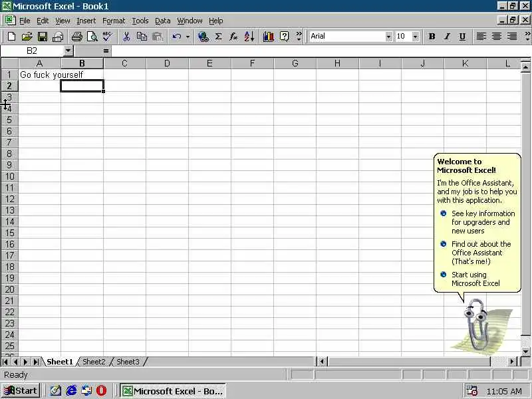Image resolution: width=532 pixels, height=399 pixels.
Task: Open the Tools menu
Action: pyautogui.click(x=140, y=21)
